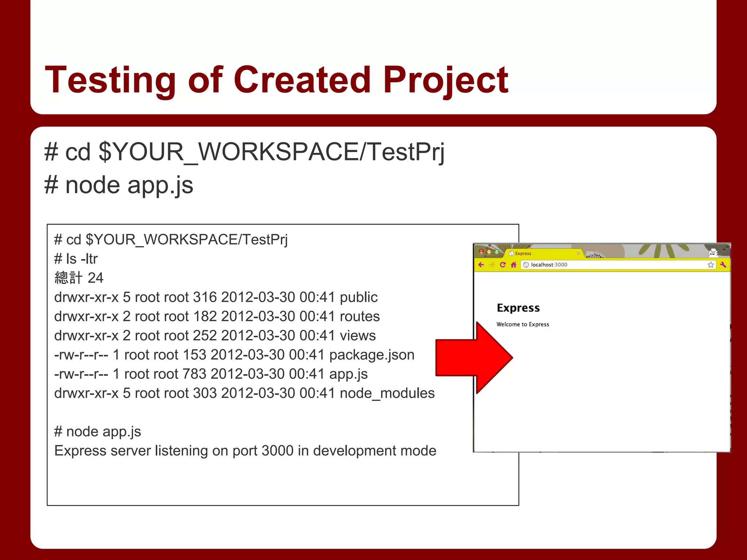Click the browser forward arrow

[x=492, y=265]
